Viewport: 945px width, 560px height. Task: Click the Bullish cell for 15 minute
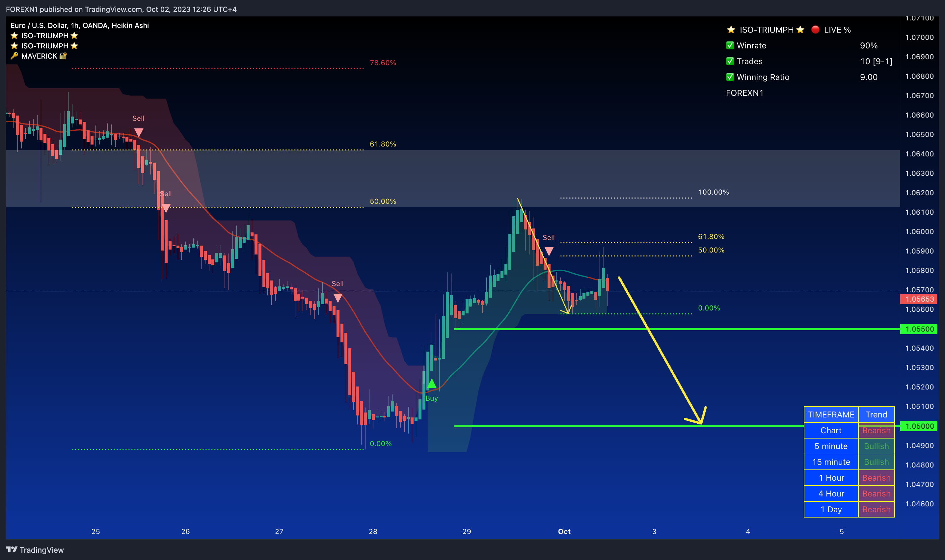(876, 462)
